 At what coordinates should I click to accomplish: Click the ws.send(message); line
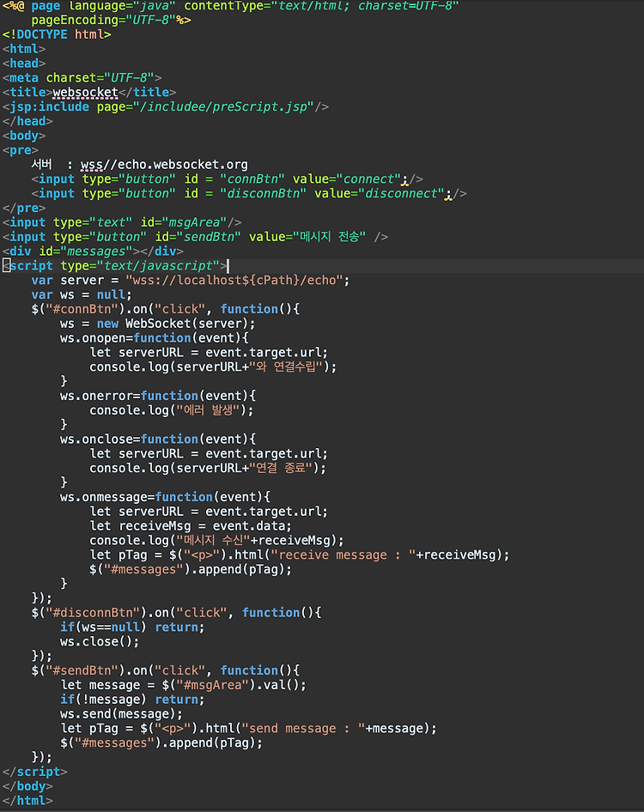point(122,715)
